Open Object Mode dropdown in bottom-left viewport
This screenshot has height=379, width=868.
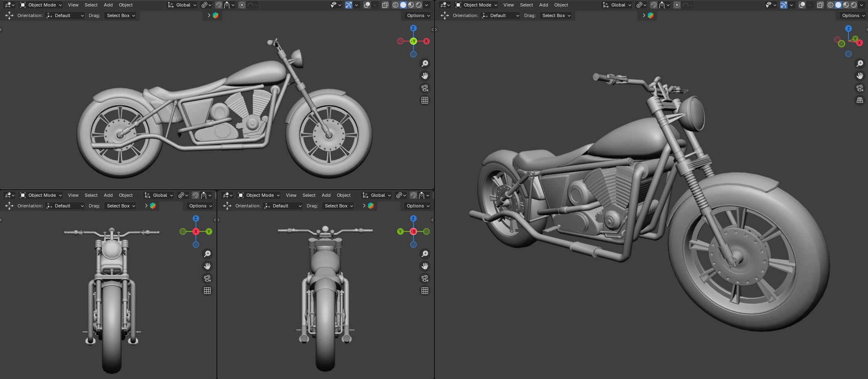click(x=41, y=195)
